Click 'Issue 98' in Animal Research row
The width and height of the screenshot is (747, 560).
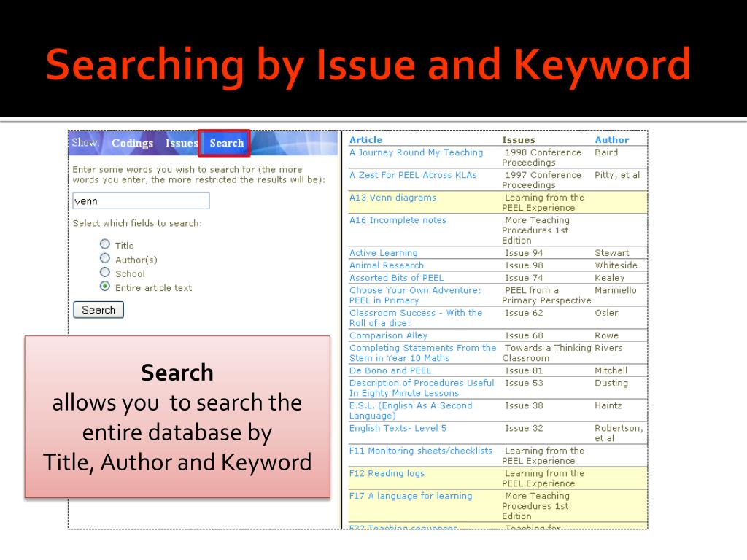point(524,265)
